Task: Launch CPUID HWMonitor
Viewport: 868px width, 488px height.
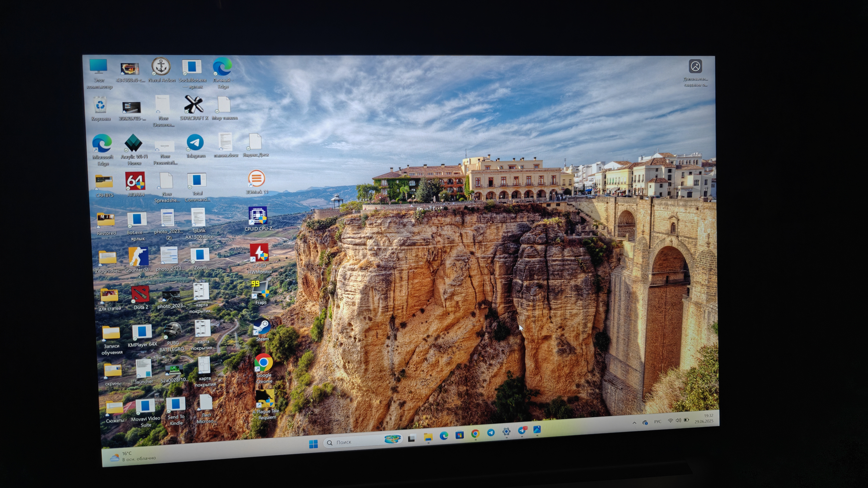Action: pos(259,259)
